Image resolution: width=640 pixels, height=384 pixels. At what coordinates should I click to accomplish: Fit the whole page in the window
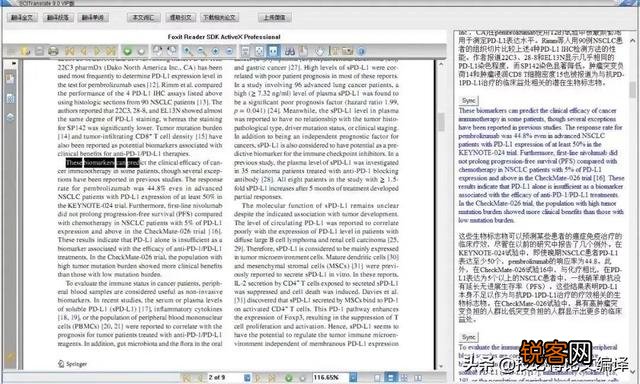pyautogui.click(x=260, y=51)
